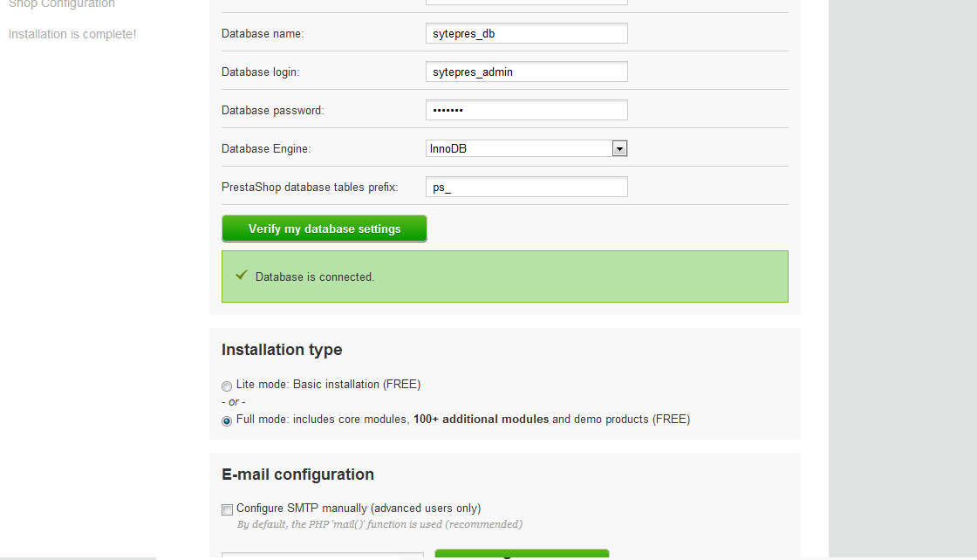
Task: Click the partially visible green button at bottom
Action: click(522, 555)
